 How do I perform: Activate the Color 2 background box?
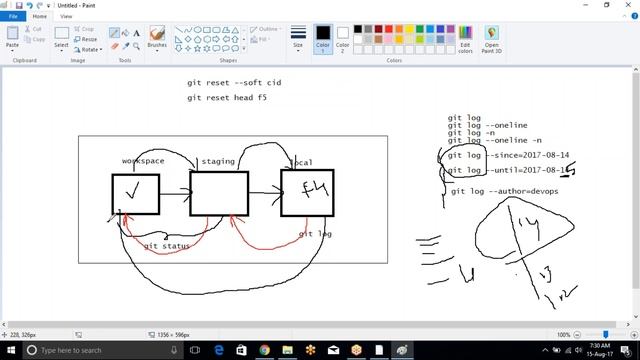(x=342, y=39)
